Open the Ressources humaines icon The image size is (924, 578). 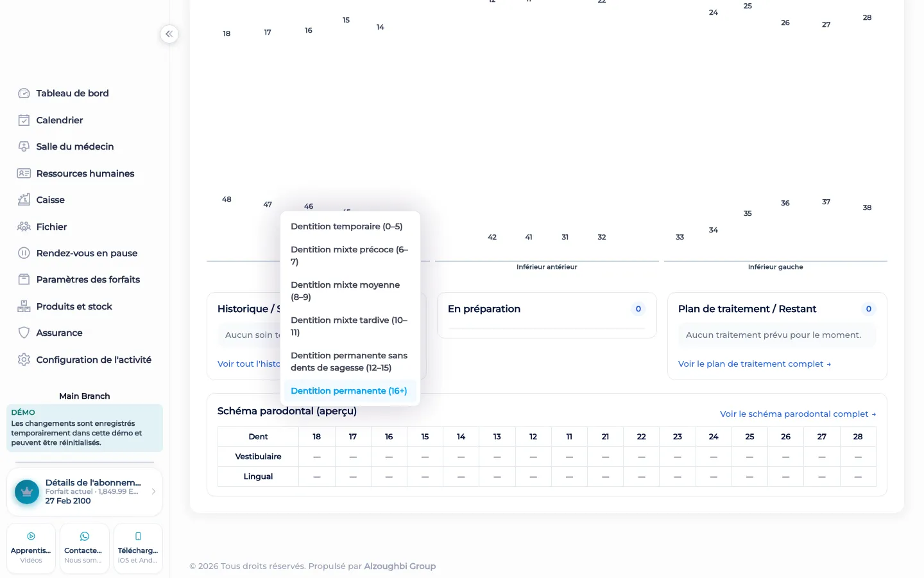24,173
